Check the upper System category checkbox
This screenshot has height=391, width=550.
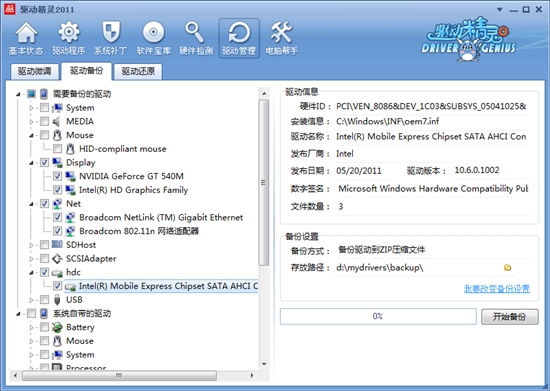pyautogui.click(x=44, y=108)
